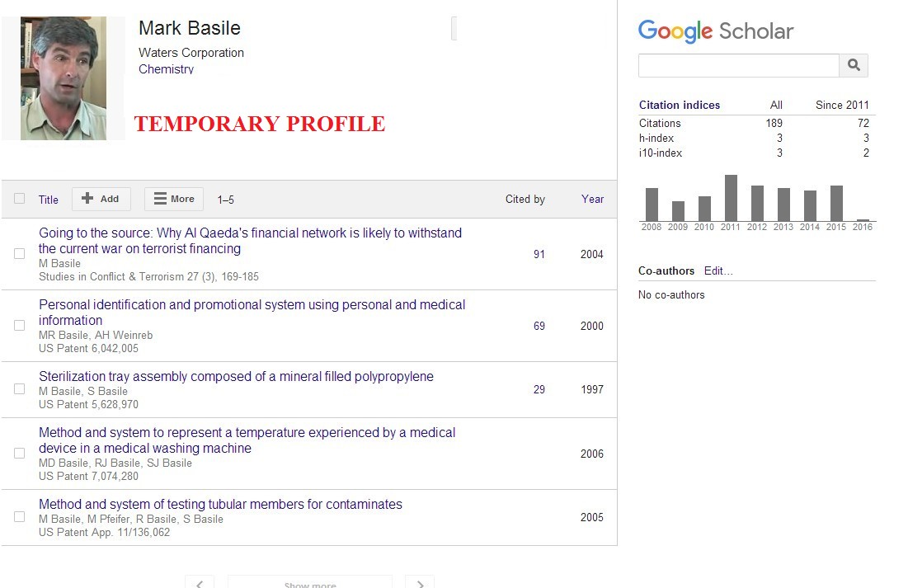The height and width of the screenshot is (588, 908).
Task: Sort articles by Year column
Action: (592, 199)
